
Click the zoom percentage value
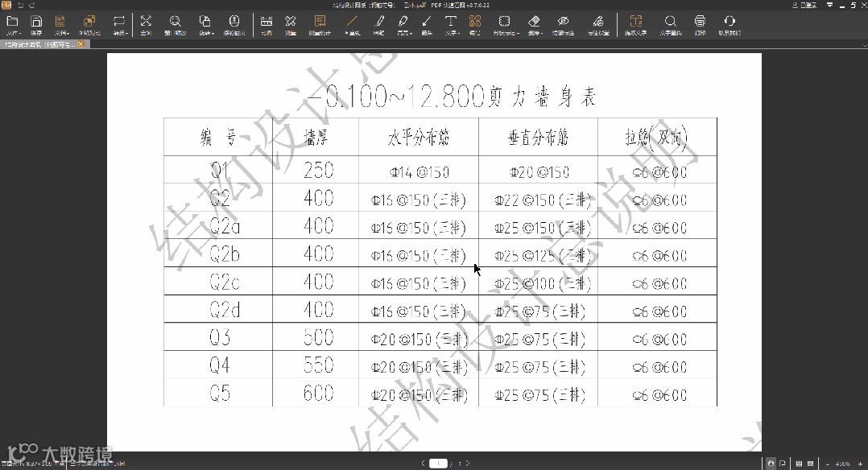click(x=843, y=464)
